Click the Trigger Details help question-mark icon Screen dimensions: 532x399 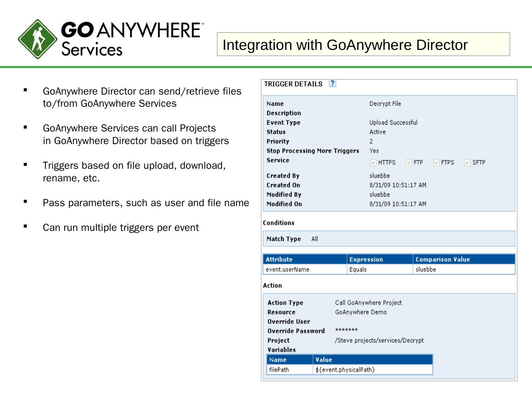coord(332,83)
